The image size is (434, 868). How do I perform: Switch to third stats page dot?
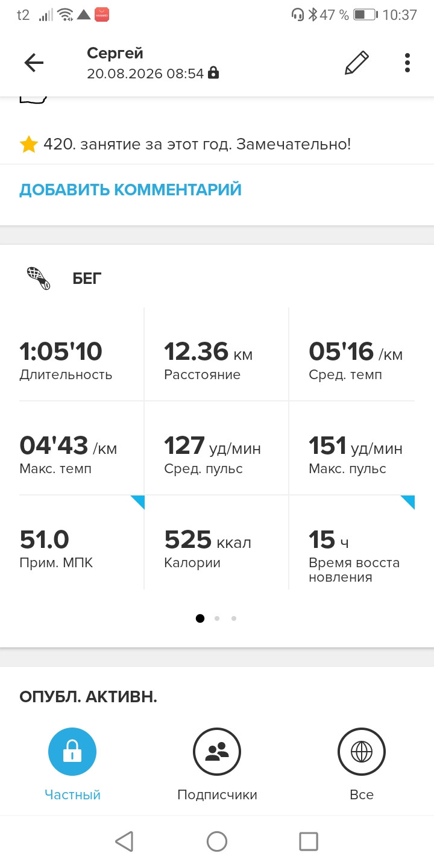coord(234,618)
